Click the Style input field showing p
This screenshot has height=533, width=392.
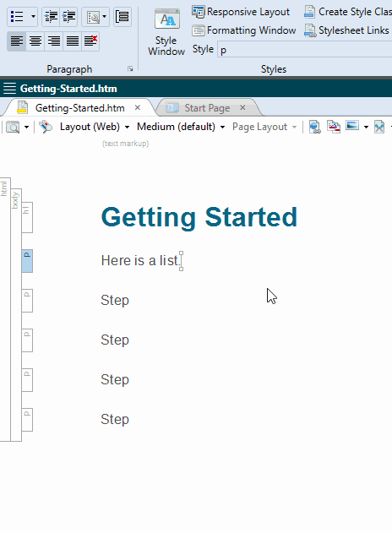[305, 50]
